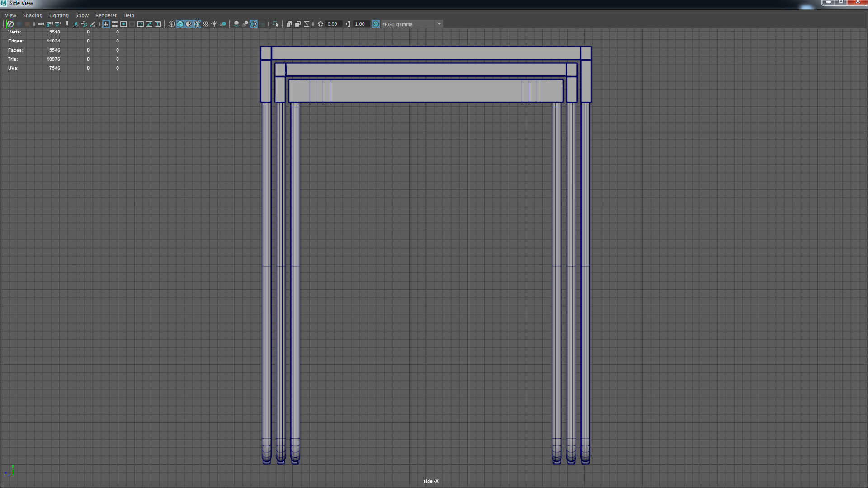Click the Textured display button
Viewport: 868px width, 488px height.
[206, 24]
